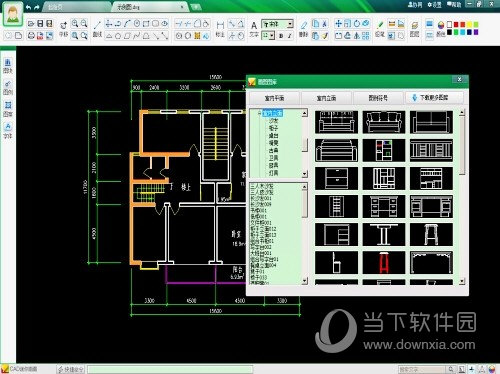Viewport: 500px width, 374px height.
Task: Toggle italic text formatting button
Action: tap(289, 36)
